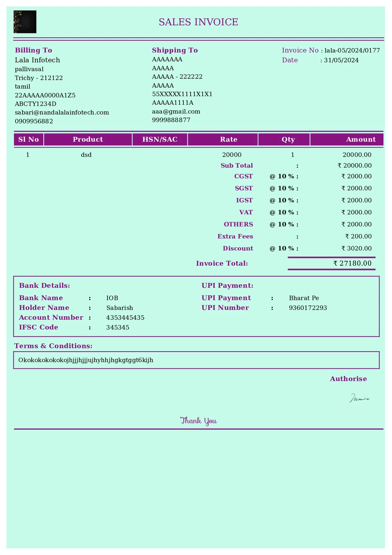
Task: Click the Qty column header
Action: (x=288, y=139)
